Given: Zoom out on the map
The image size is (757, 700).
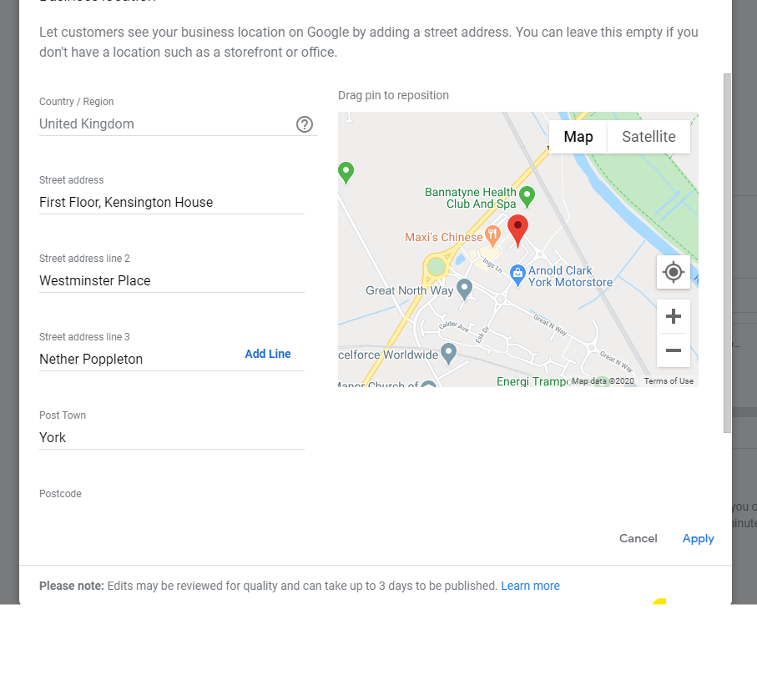Looking at the screenshot, I should [673, 350].
